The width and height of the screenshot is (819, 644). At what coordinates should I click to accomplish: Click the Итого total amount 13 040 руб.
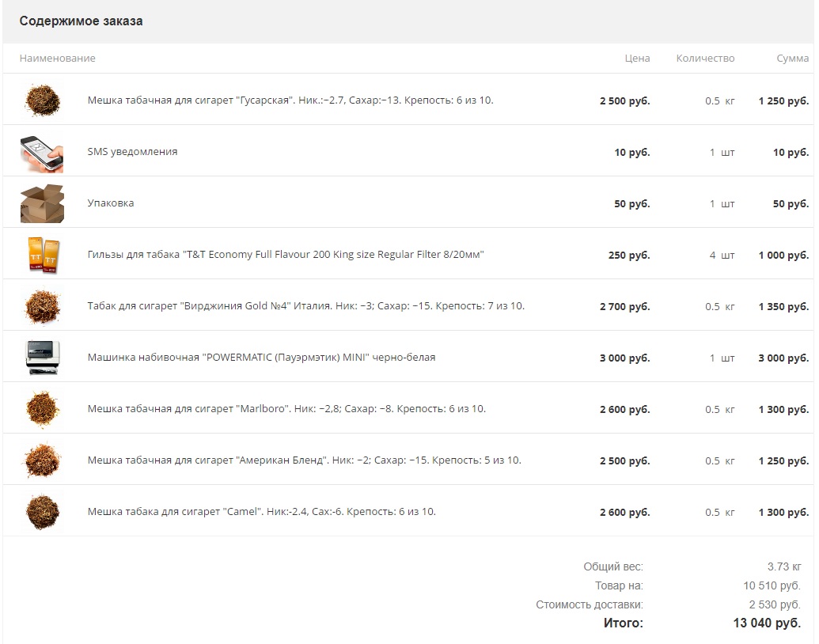[766, 623]
